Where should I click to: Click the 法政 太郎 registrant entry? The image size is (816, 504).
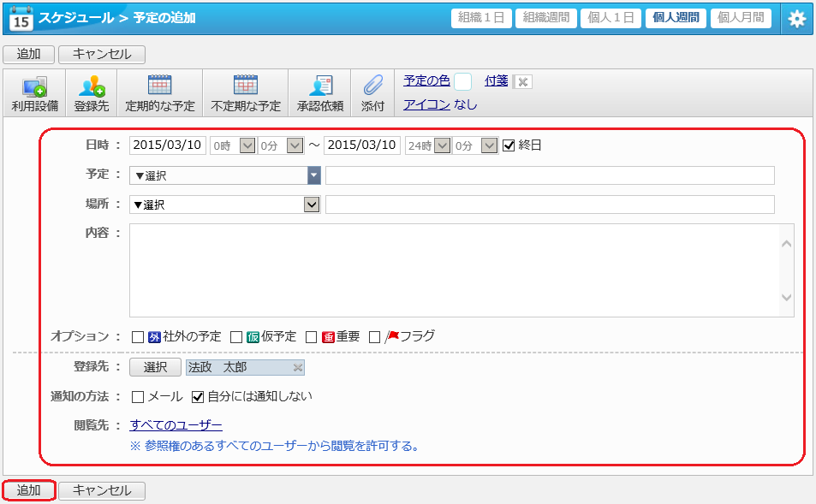pyautogui.click(x=245, y=368)
